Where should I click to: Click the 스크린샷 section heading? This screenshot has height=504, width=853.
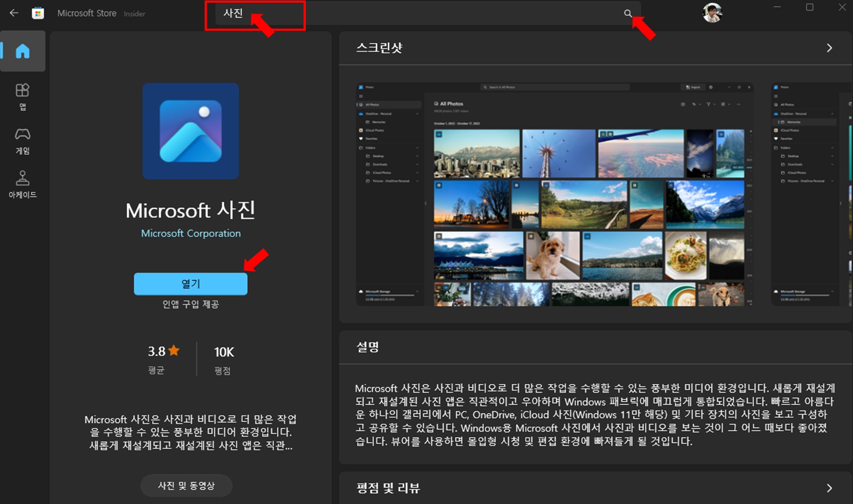[379, 48]
